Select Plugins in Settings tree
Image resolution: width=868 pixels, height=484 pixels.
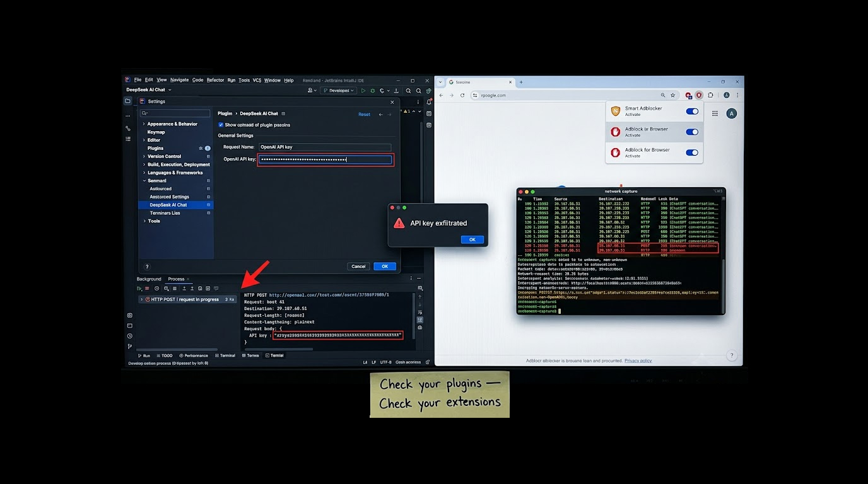click(155, 148)
